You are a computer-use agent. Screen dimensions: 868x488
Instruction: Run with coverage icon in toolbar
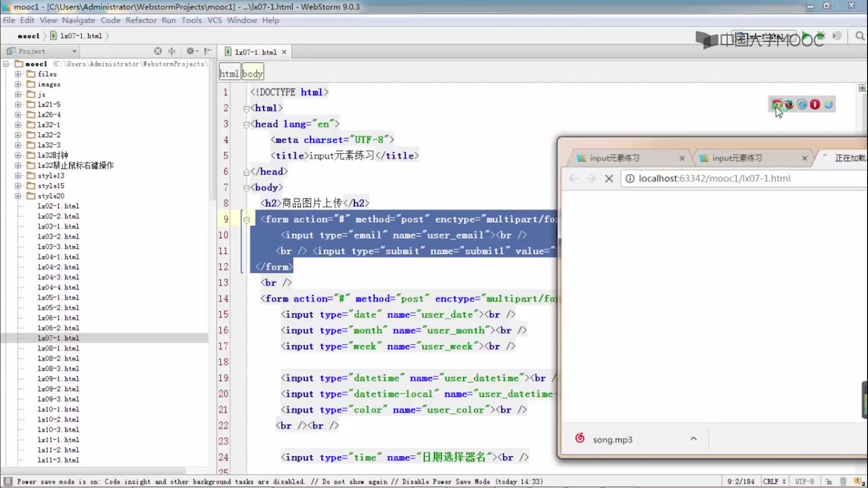[837, 36]
